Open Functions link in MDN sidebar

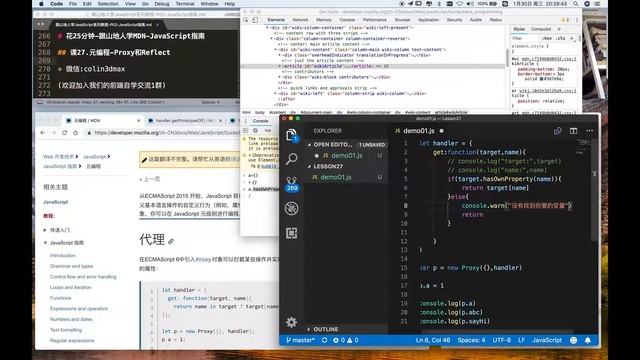tap(60, 298)
